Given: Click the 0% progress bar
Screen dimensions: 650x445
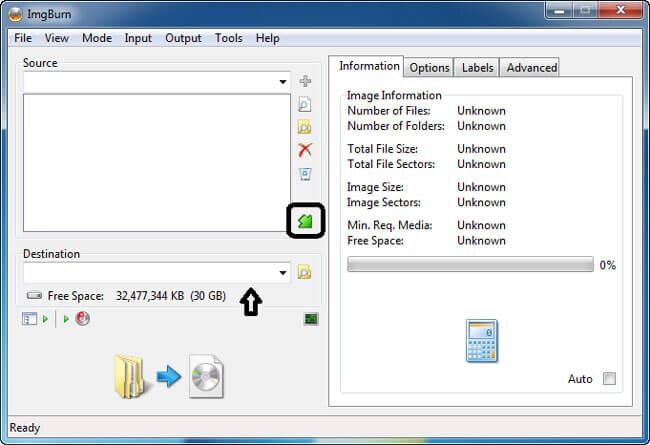Looking at the screenshot, I should [471, 265].
